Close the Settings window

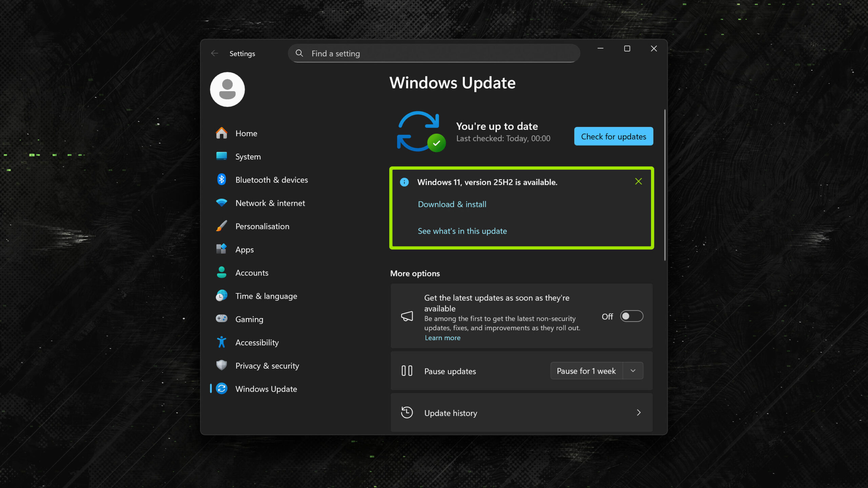coord(654,48)
